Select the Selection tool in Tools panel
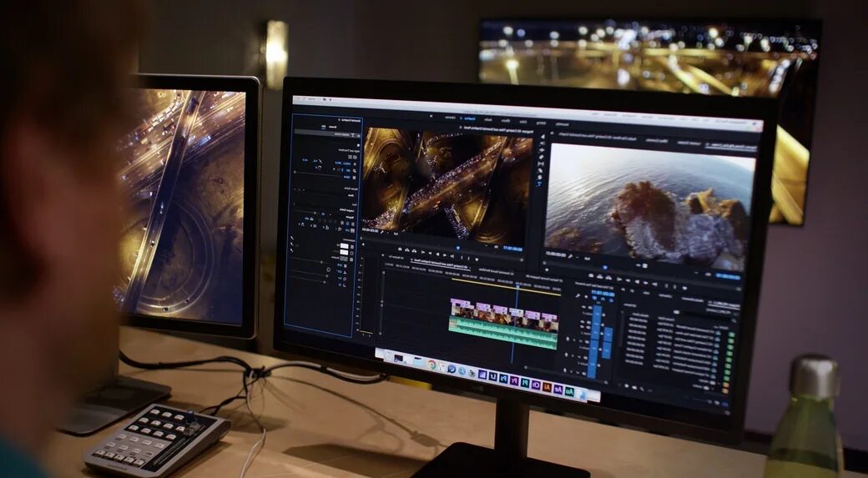Image resolution: width=868 pixels, height=478 pixels. pos(542,137)
